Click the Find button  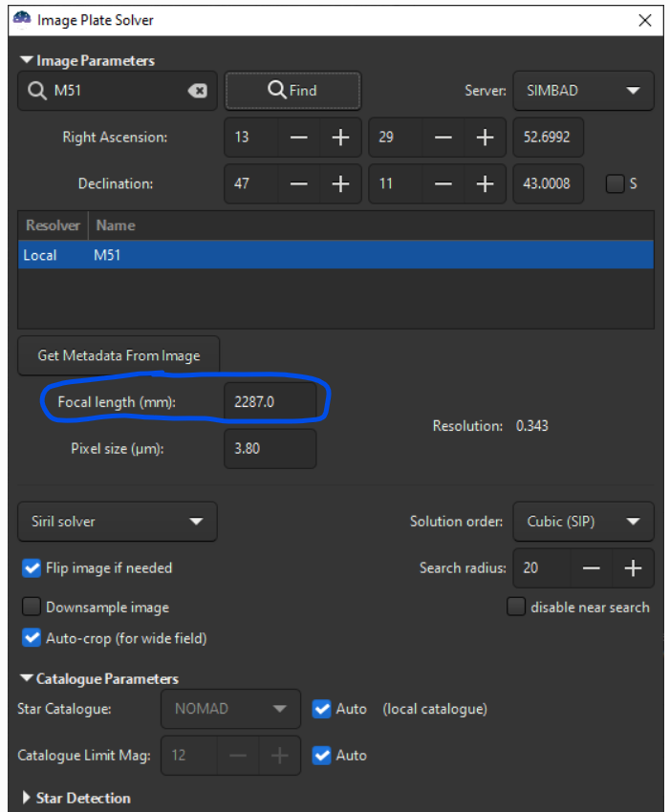tap(292, 91)
